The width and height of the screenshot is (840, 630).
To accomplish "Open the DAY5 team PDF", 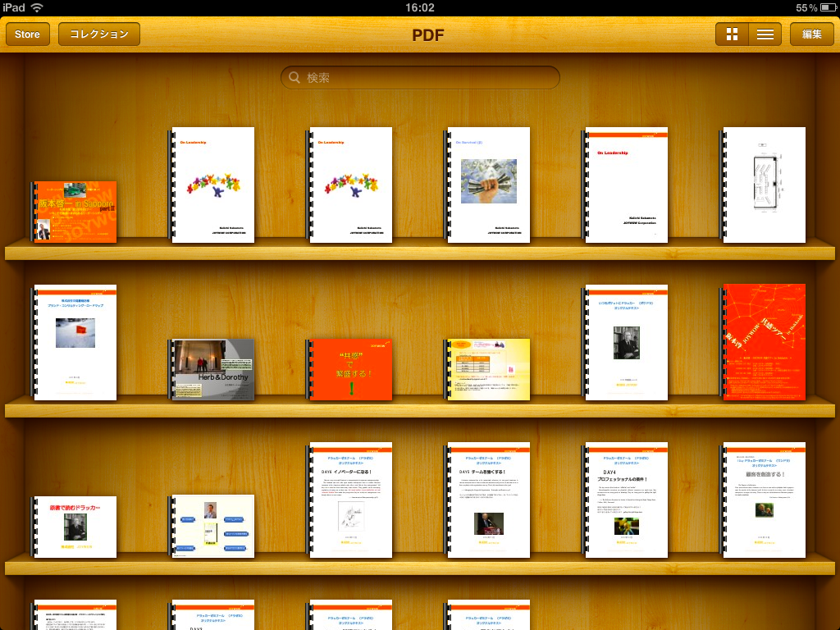I will (x=487, y=500).
